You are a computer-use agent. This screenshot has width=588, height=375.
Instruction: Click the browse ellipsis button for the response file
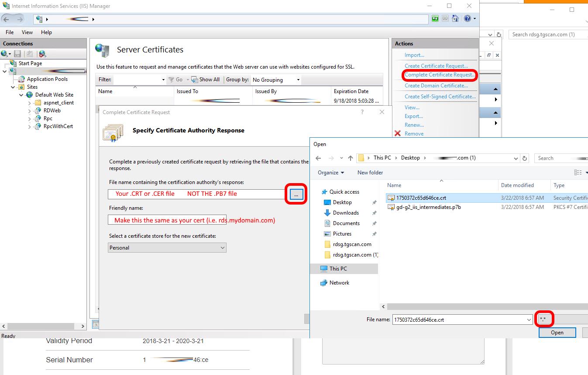coord(296,194)
